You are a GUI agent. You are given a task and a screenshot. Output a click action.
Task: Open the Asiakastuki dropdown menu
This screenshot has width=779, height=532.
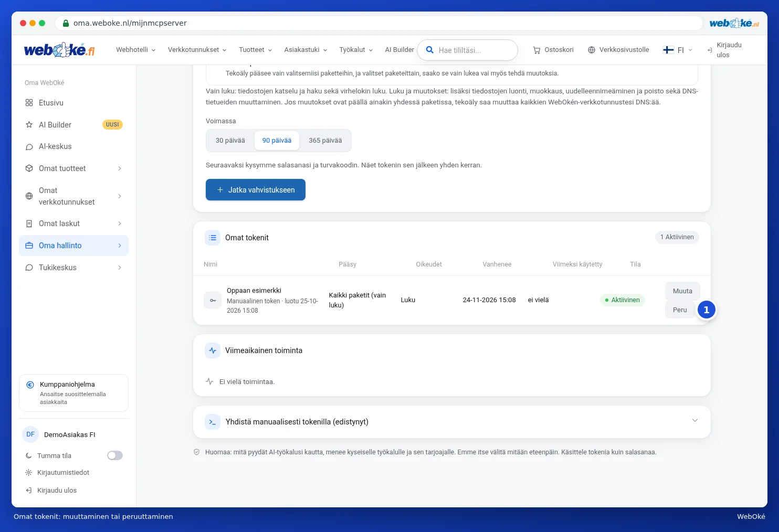click(x=306, y=50)
